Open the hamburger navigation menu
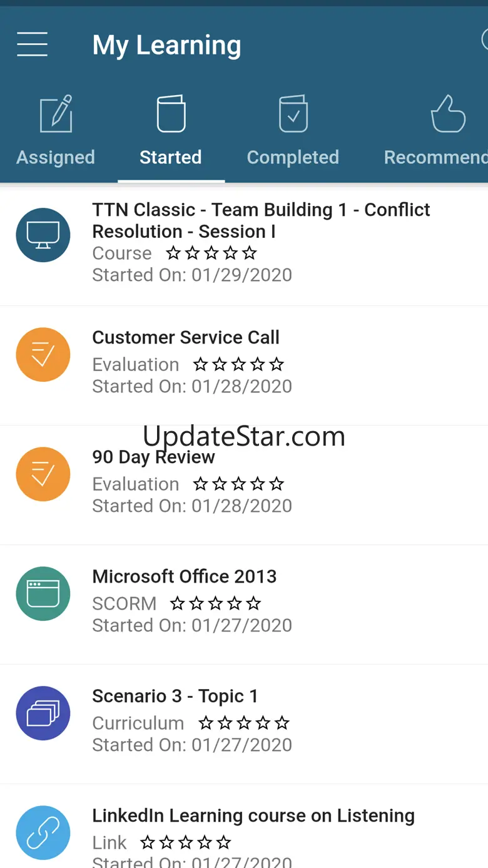Screen dimensions: 488x868 click(x=32, y=44)
